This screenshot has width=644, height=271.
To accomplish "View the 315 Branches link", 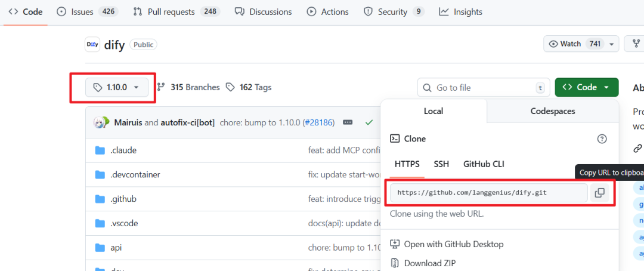I will coord(188,87).
